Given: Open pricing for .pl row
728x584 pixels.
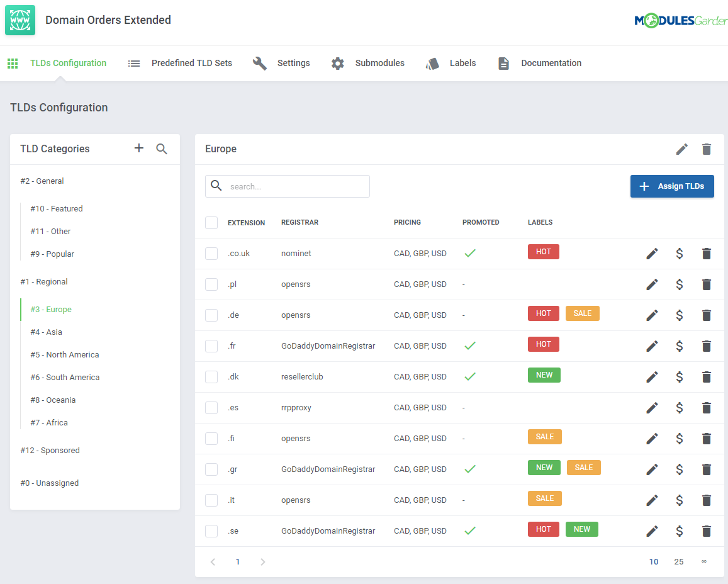Looking at the screenshot, I should pyautogui.click(x=680, y=284).
